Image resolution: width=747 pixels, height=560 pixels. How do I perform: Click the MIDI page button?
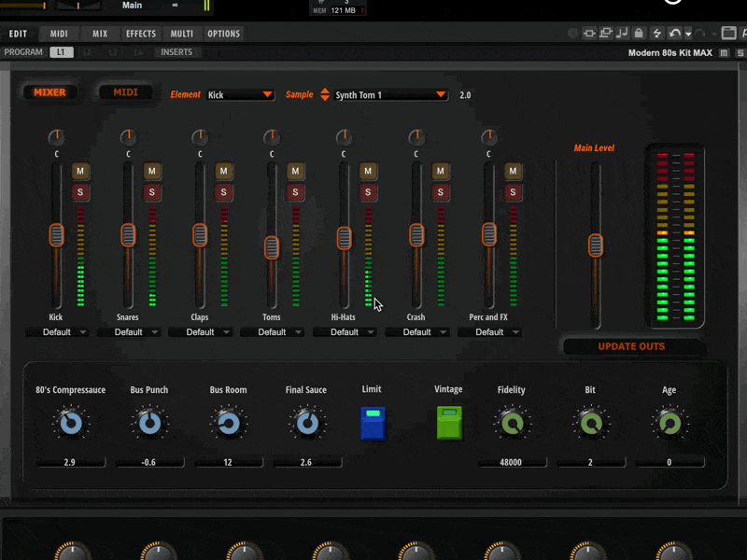tap(125, 92)
